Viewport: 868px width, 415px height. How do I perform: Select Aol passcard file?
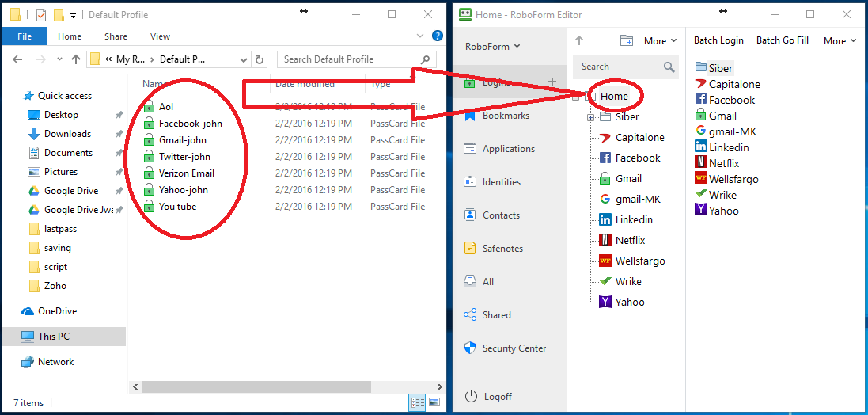click(x=158, y=106)
